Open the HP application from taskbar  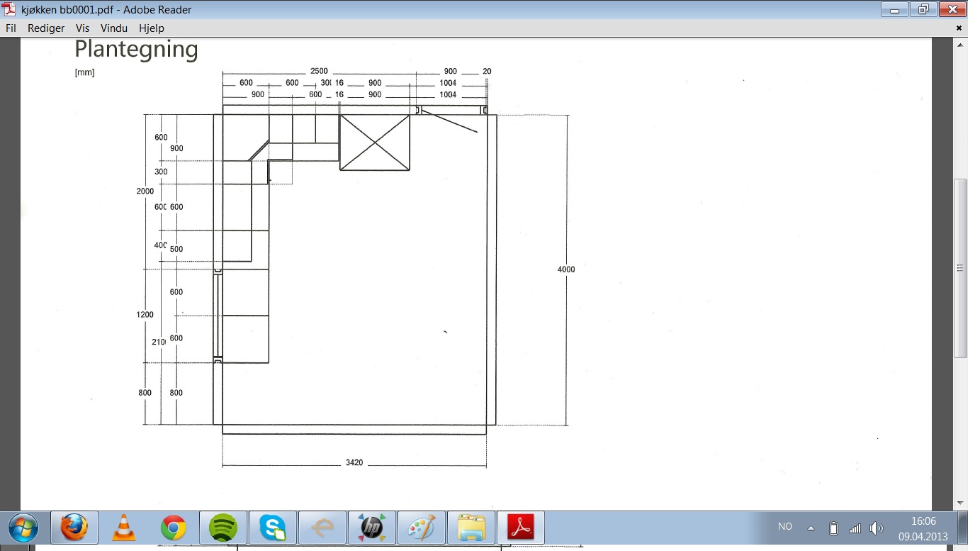point(372,528)
